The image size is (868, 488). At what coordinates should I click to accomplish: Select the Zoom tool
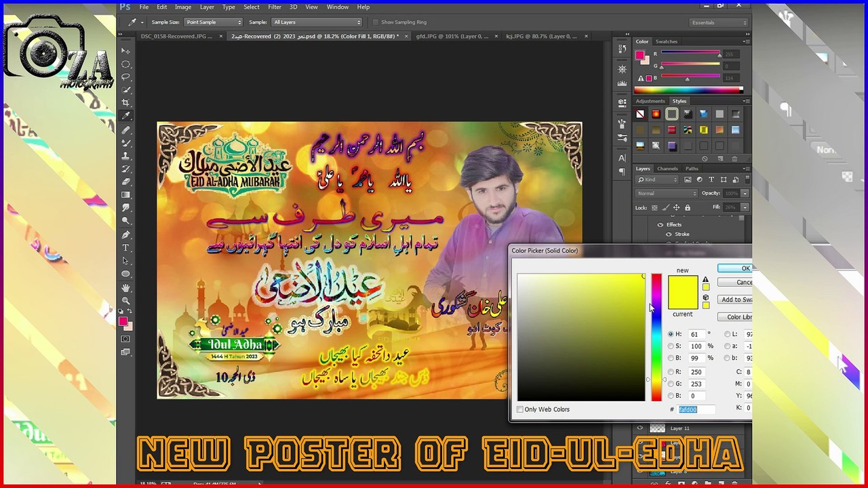[125, 300]
